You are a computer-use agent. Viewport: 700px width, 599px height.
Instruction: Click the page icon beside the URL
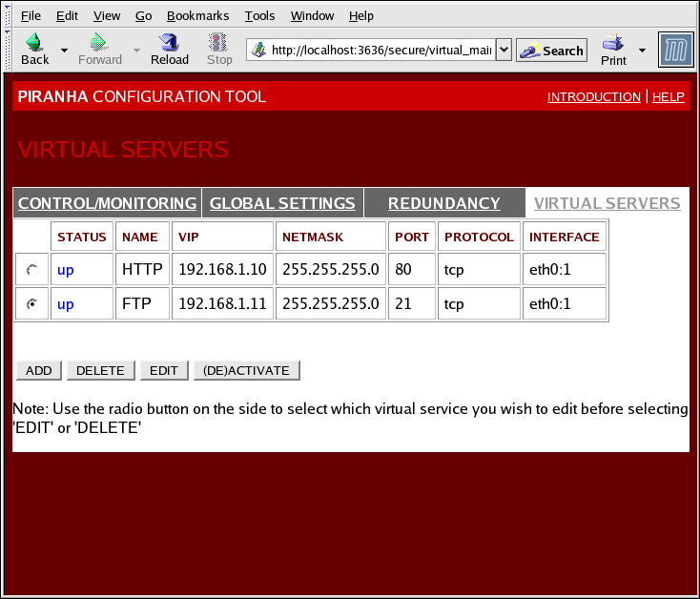tap(258, 51)
